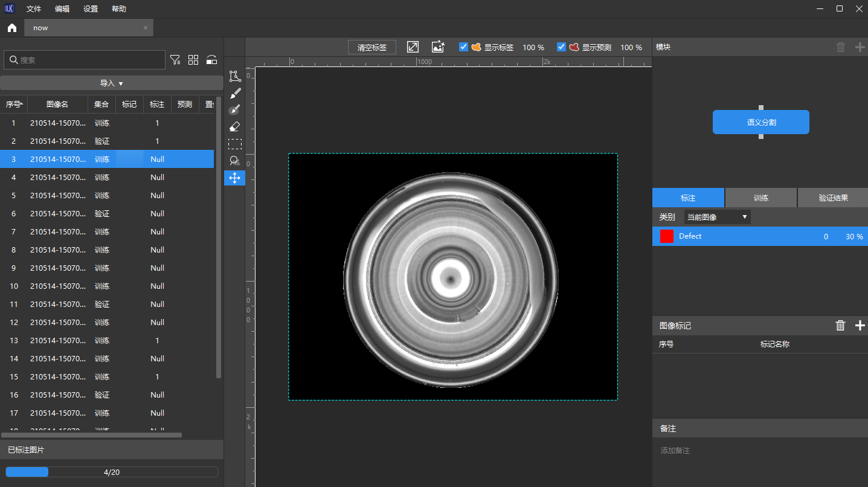Click the orange label blob icon
Viewport: 868px width, 487px height.
tap(476, 47)
